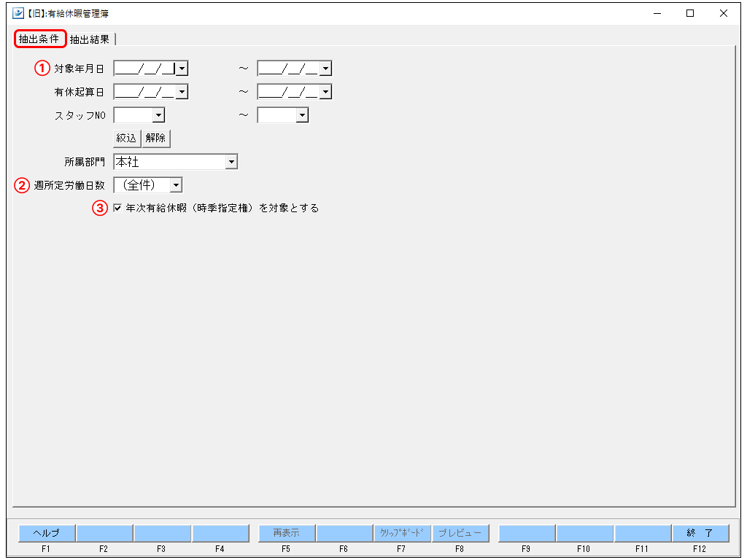
Task: Switch to the 抽出結果 tab
Action: click(90, 39)
